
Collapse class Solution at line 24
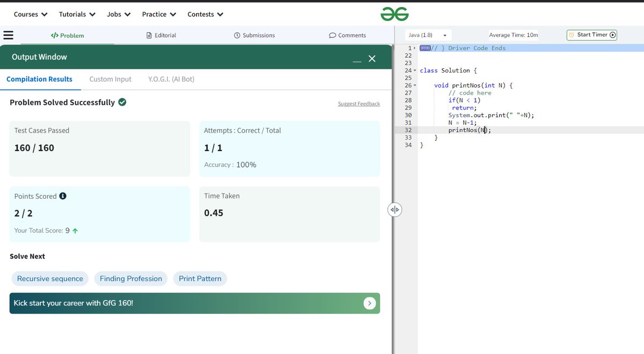[415, 71]
